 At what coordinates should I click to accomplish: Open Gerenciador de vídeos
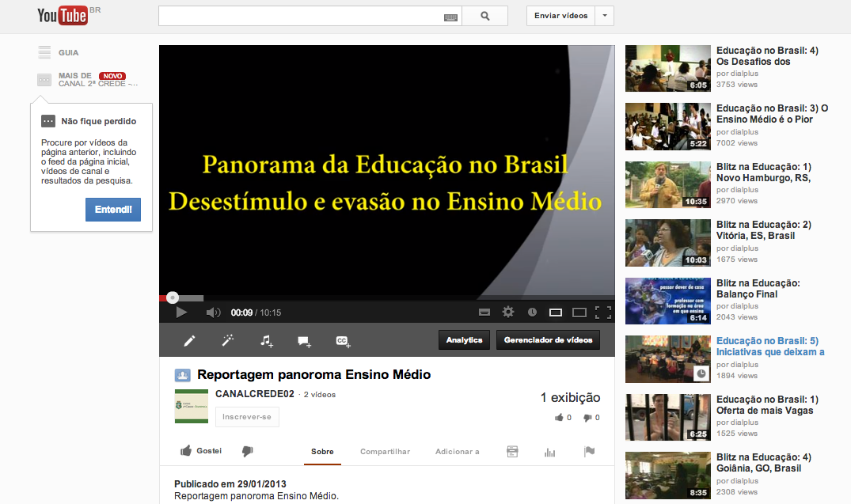coord(548,340)
